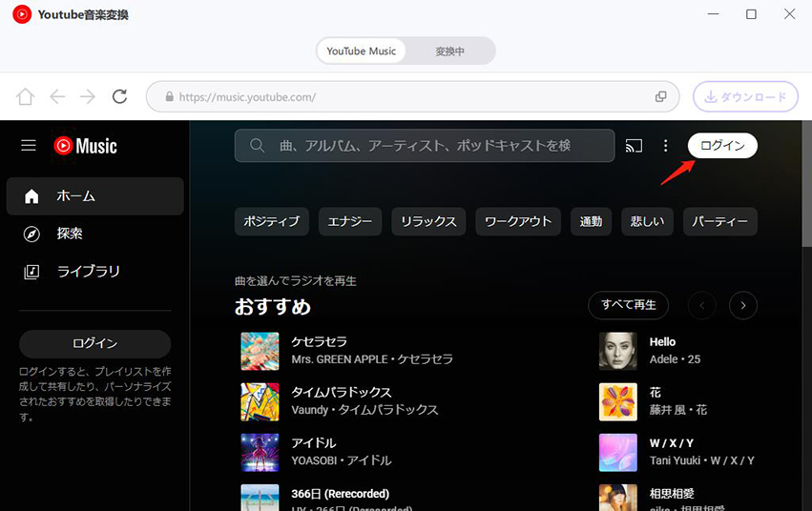Screen dimensions: 812x511
Task: Click the Vaundy artist text
Action: (x=310, y=410)
